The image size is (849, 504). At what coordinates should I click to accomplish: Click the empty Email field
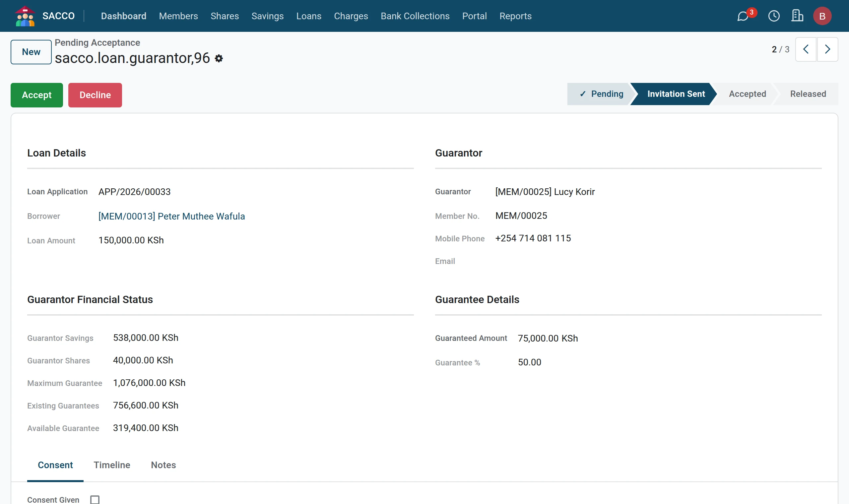[x=658, y=261]
